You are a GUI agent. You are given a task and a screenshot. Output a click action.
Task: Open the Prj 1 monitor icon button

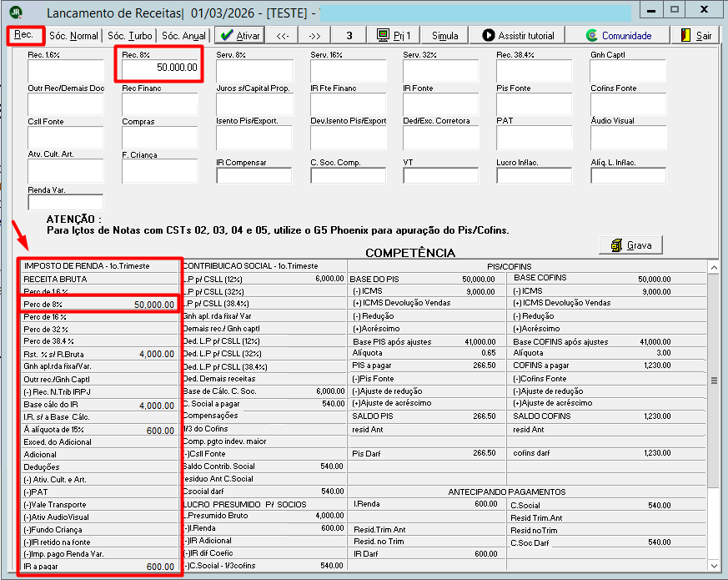[x=394, y=36]
